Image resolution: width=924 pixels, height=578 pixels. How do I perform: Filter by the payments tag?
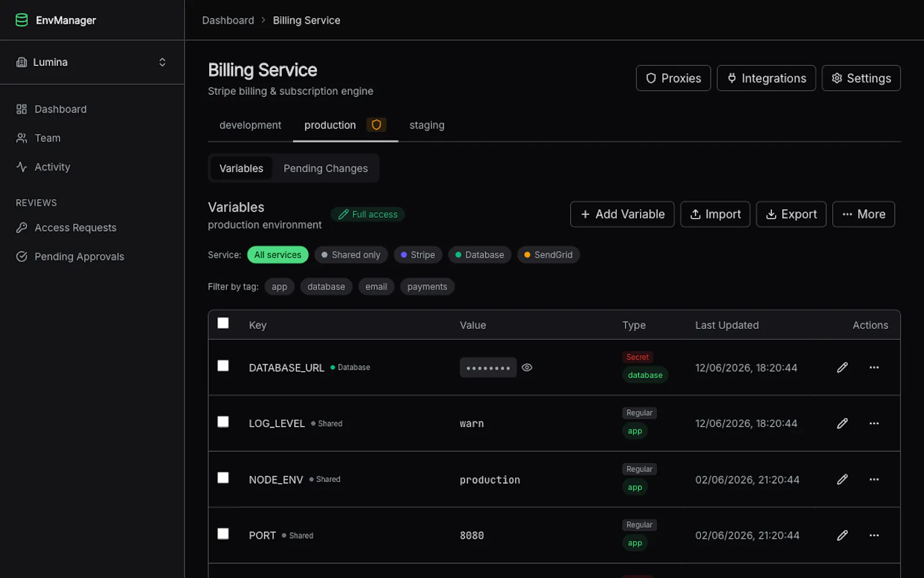[x=427, y=287]
